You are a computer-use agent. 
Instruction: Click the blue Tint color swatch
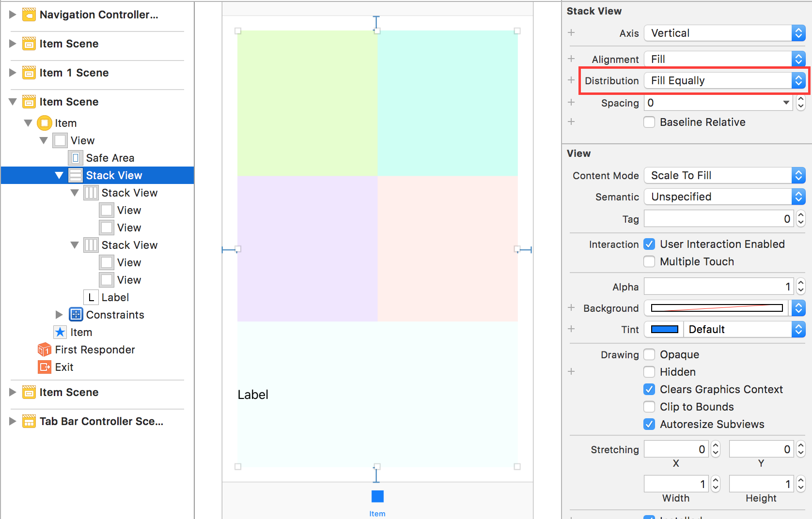coord(664,329)
